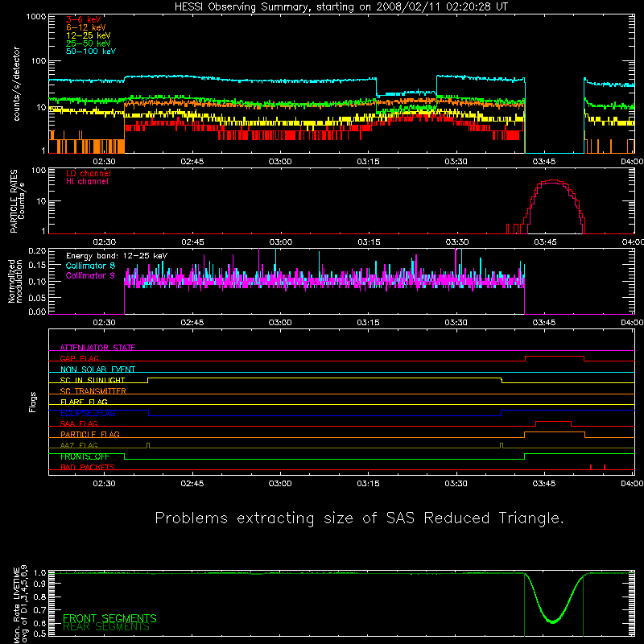The height and width of the screenshot is (644, 644).
Task: Select the orange '6-12 keV' legend label
Action: tap(86, 27)
